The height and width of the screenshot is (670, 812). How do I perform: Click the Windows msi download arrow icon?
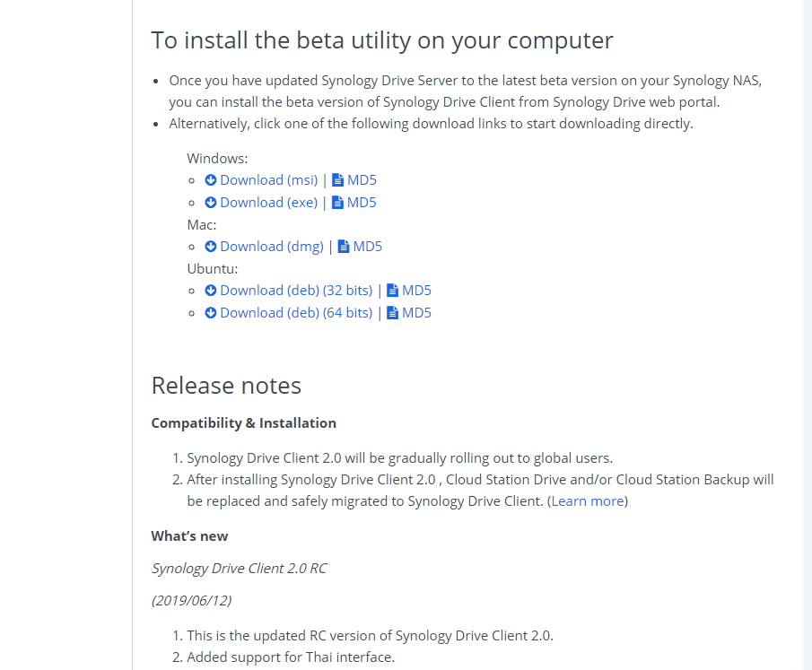point(210,179)
